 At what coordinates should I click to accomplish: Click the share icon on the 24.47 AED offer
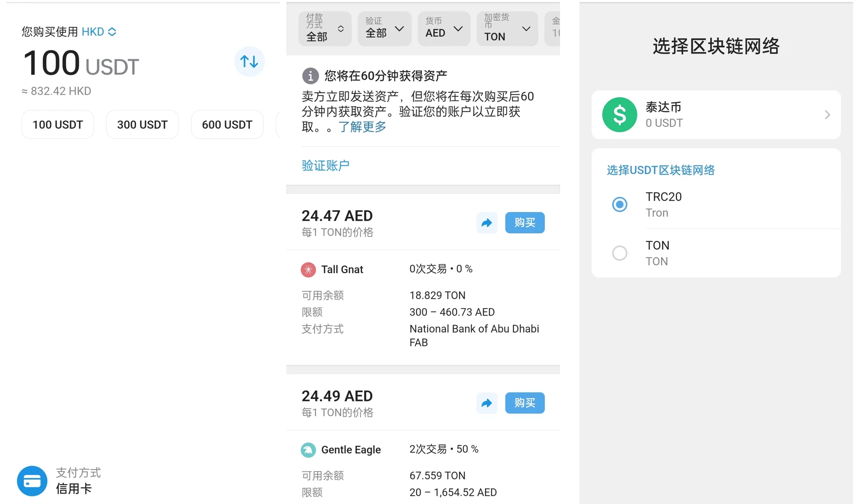click(487, 223)
